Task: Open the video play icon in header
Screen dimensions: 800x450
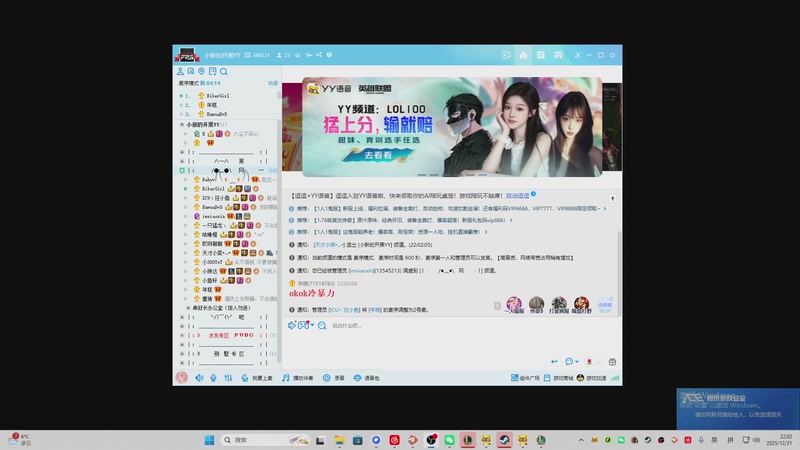Action: tap(506, 55)
